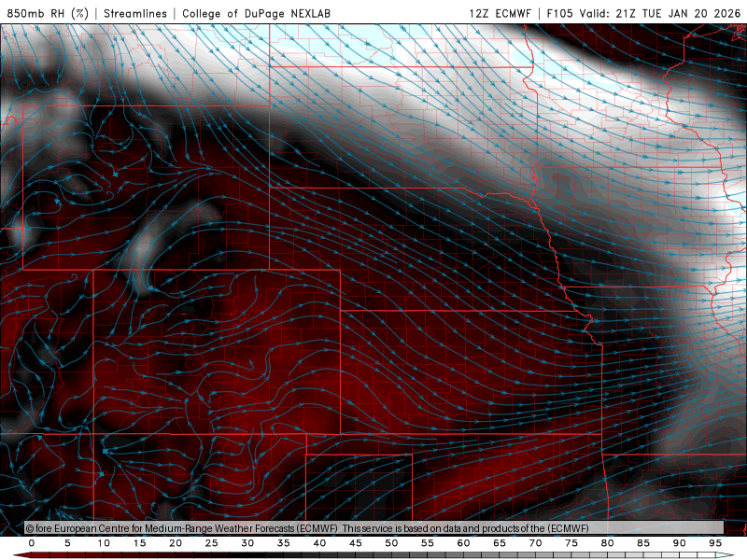Click the "90" humidity scale label
The image size is (747, 560).
[x=679, y=543]
